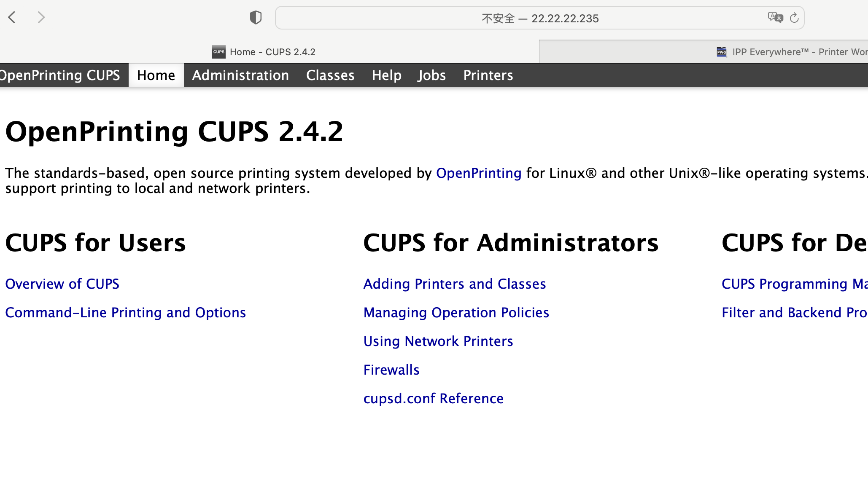Open the OpenPrinting CUPS nav item
The width and height of the screenshot is (868, 488).
tap(60, 75)
